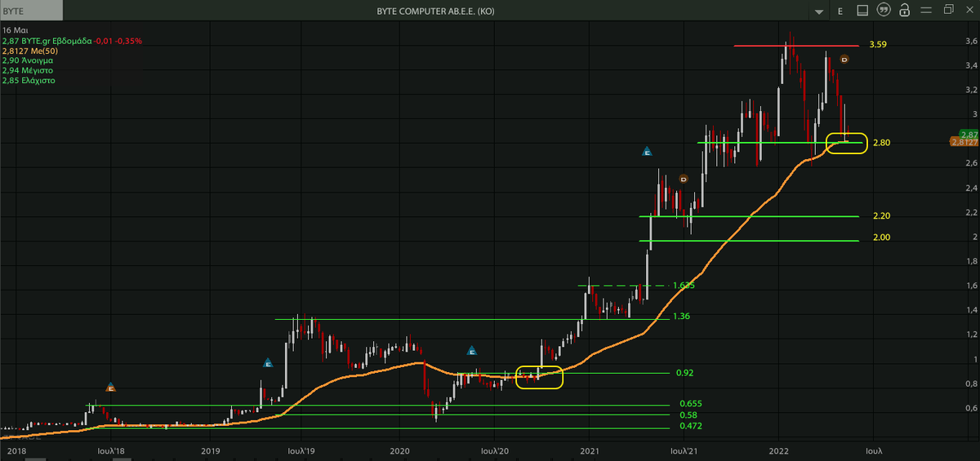Viewport: 980px width, 461px height.
Task: Click the '16 Μαι' date label
Action: 15,29
